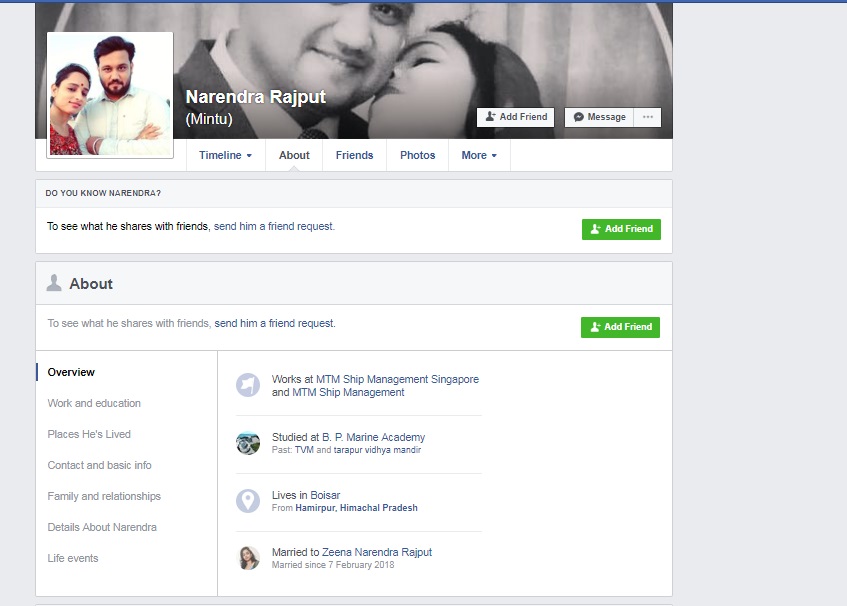Screen dimensions: 847x606
Task: Click Add Friend button on the cover photo
Action: [515, 117]
